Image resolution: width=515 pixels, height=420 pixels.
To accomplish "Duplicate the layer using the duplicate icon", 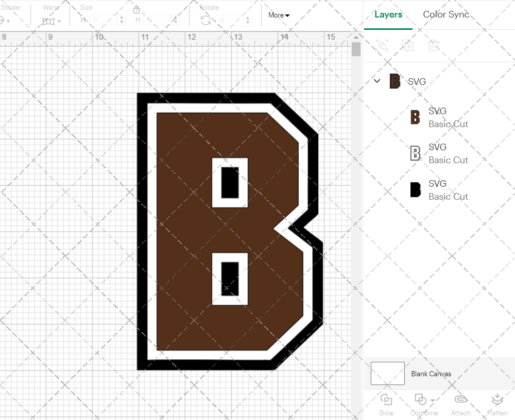I will point(408,45).
